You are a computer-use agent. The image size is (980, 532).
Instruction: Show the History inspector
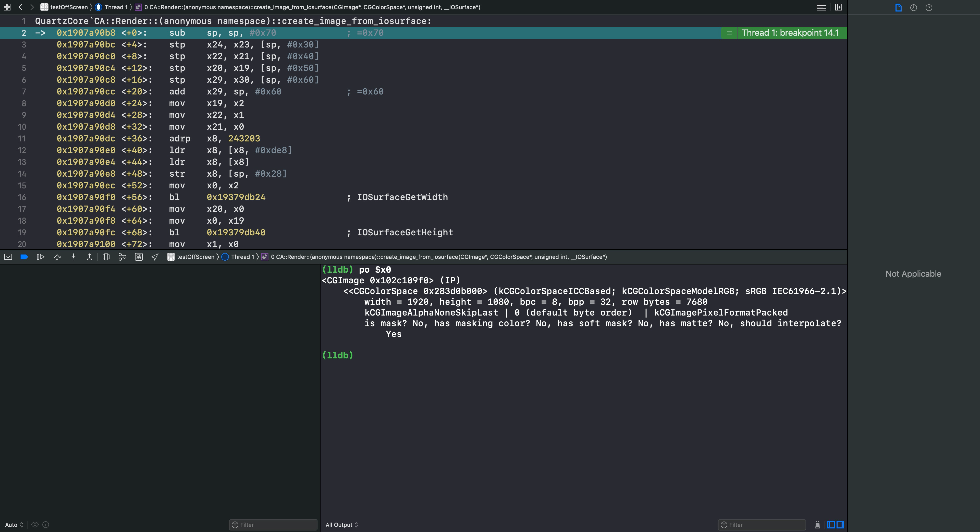[x=913, y=8]
